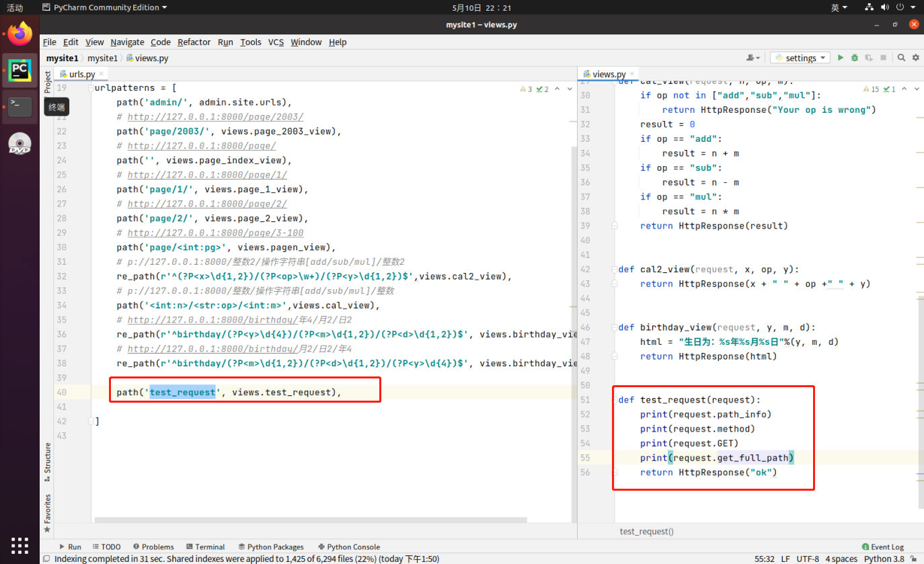924x564 pixels.
Task: Open Search Everywhere magnifier icon
Action: [x=901, y=58]
